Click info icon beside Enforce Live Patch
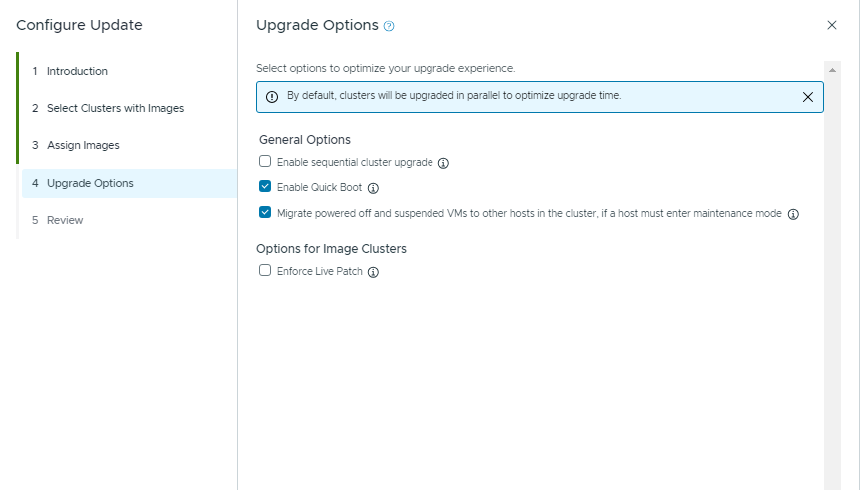This screenshot has height=490, width=860. [373, 272]
